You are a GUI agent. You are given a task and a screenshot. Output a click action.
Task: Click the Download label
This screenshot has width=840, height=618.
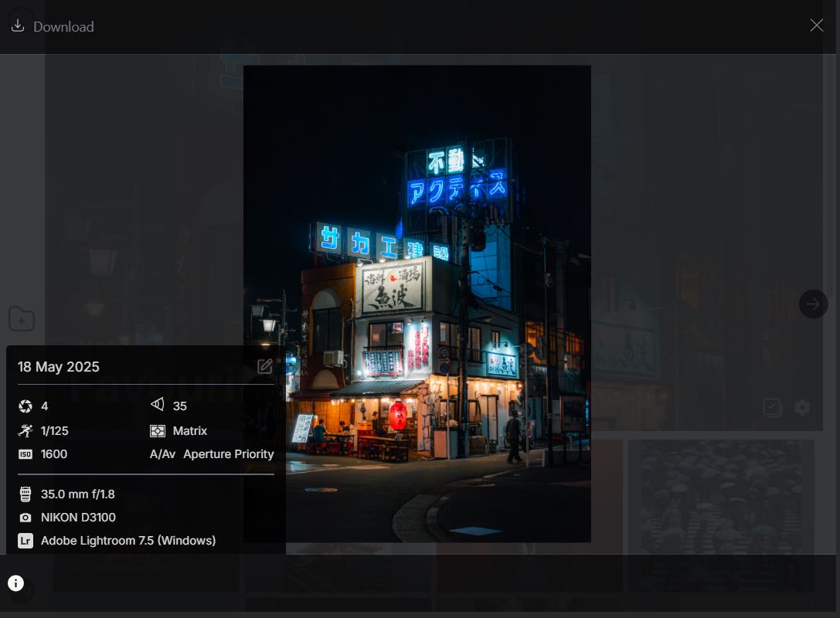(63, 26)
